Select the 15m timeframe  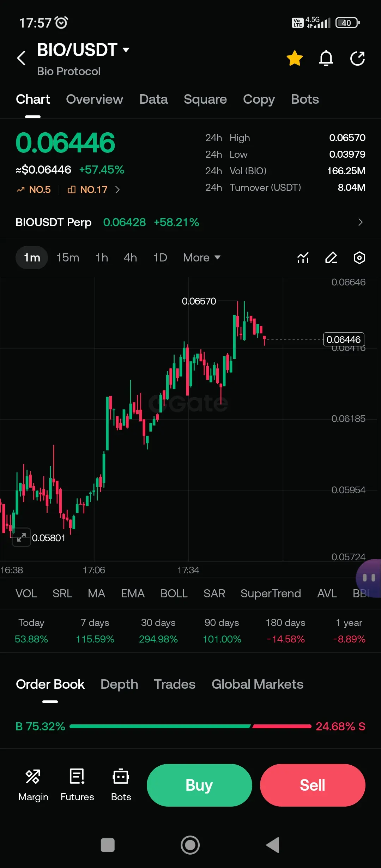(68, 258)
